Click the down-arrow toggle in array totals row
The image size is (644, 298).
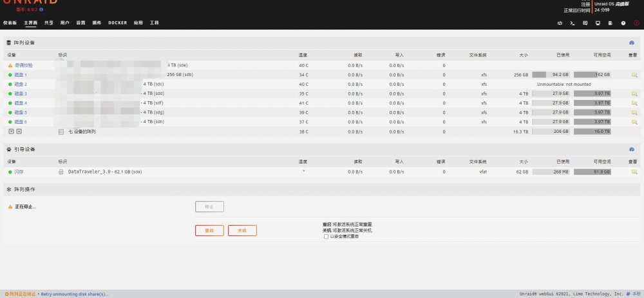coord(11,132)
